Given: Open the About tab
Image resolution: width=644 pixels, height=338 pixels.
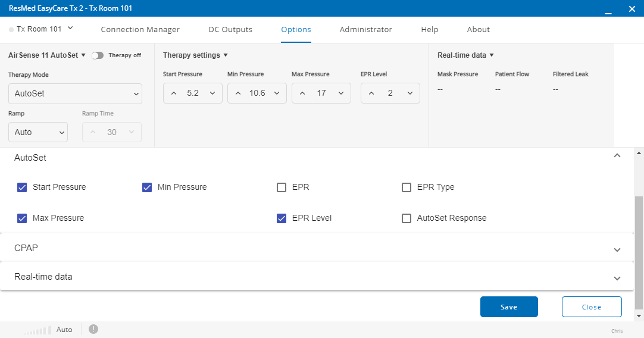Looking at the screenshot, I should 479,30.
